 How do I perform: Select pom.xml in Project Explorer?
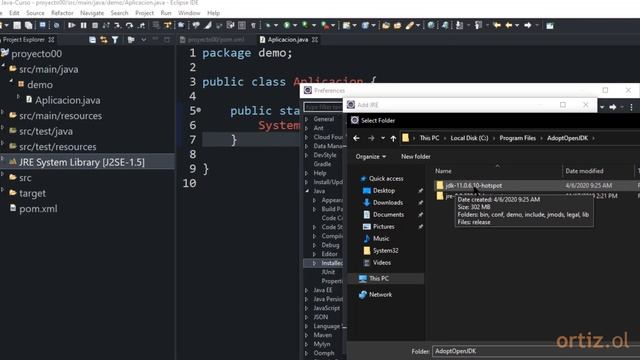click(38, 209)
